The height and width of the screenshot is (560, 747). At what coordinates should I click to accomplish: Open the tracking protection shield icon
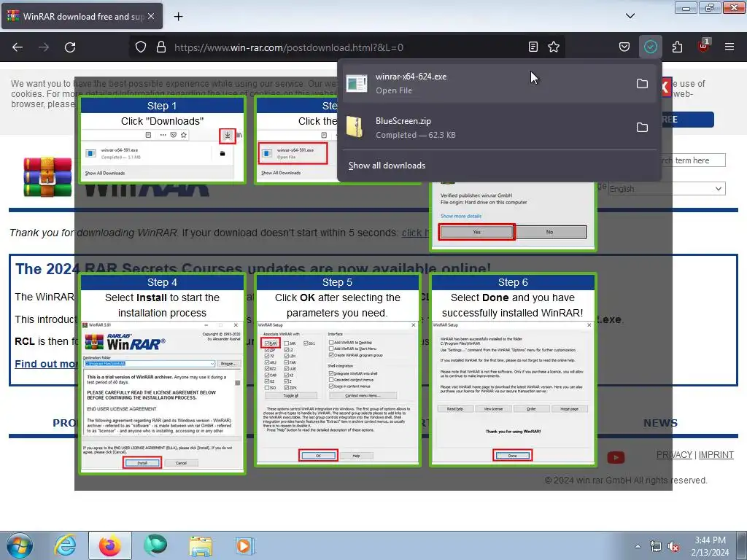click(x=141, y=47)
